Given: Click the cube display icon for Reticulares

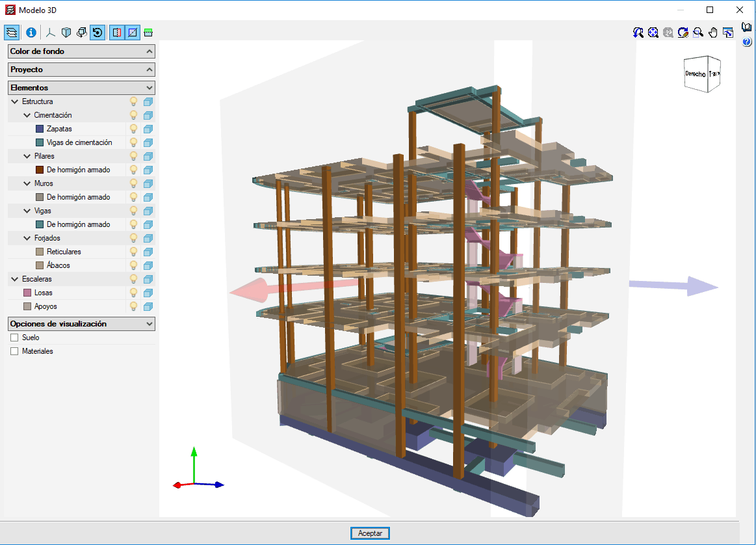Looking at the screenshot, I should [x=148, y=252].
